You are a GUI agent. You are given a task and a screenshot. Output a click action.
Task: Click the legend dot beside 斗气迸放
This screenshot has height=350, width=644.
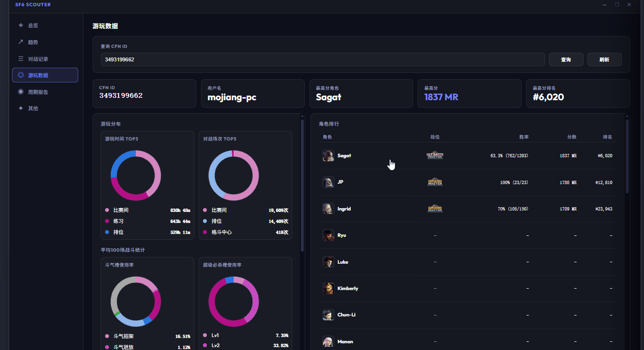[x=107, y=347]
